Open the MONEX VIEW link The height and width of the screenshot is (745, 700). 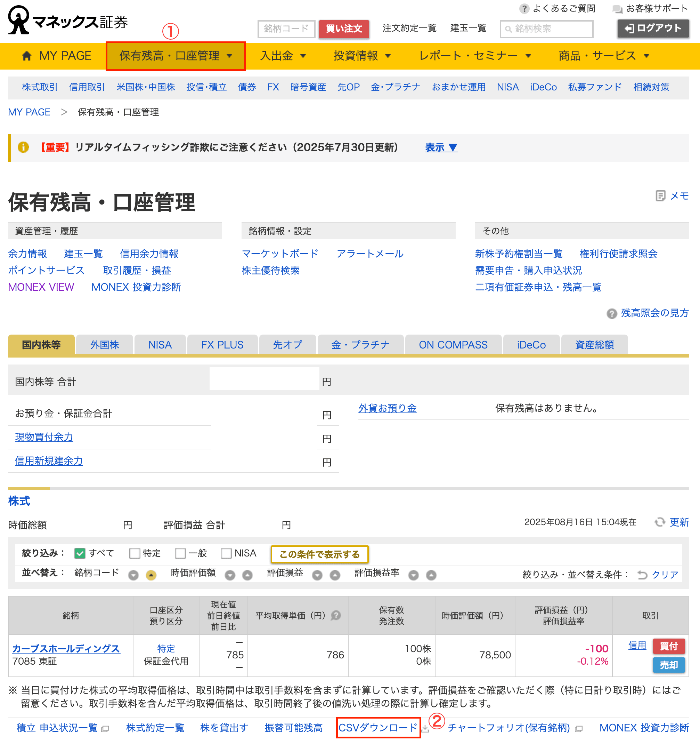coord(41,287)
